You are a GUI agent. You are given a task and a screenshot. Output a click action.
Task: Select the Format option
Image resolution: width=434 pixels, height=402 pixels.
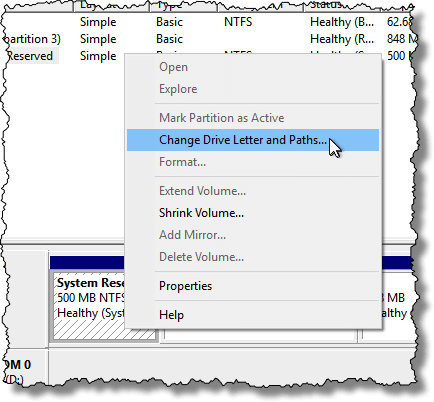[253, 162]
